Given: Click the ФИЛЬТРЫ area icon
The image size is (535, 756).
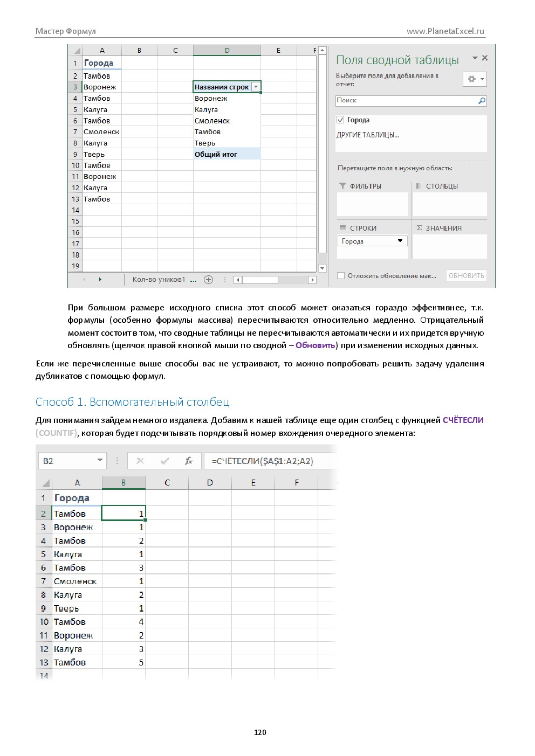Looking at the screenshot, I should [342, 186].
